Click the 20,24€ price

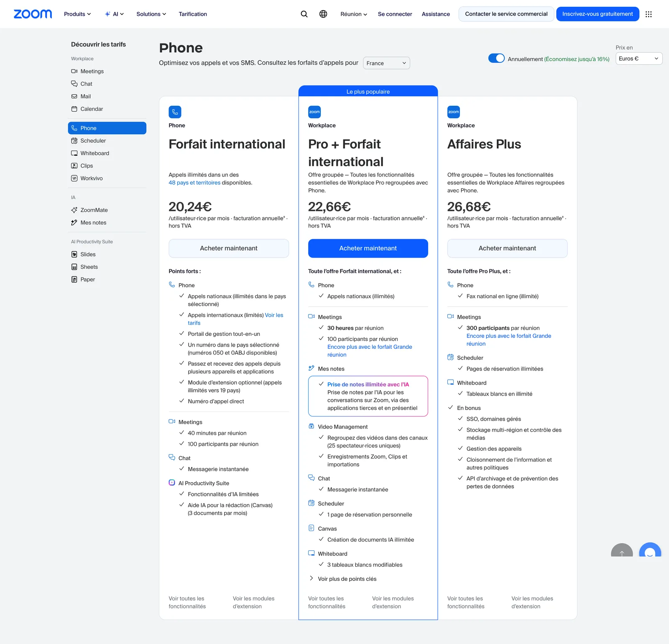click(190, 207)
